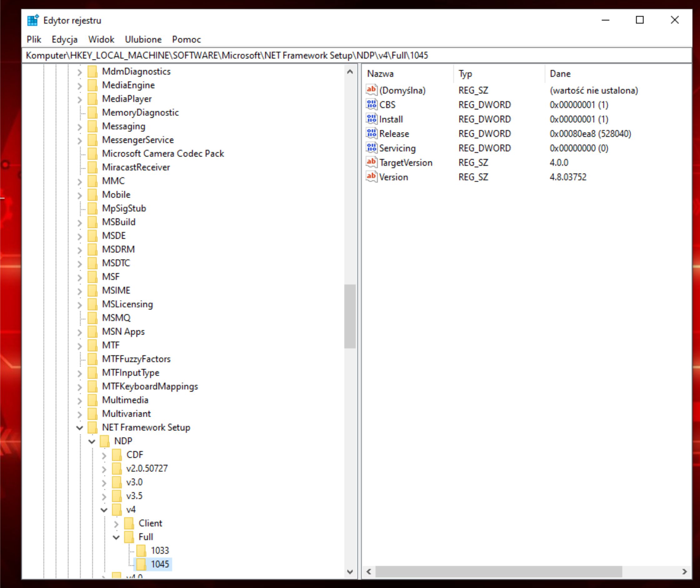Viewport: 700px width, 588px height.
Task: Click the Servicing DWORD value icon
Action: point(371,148)
